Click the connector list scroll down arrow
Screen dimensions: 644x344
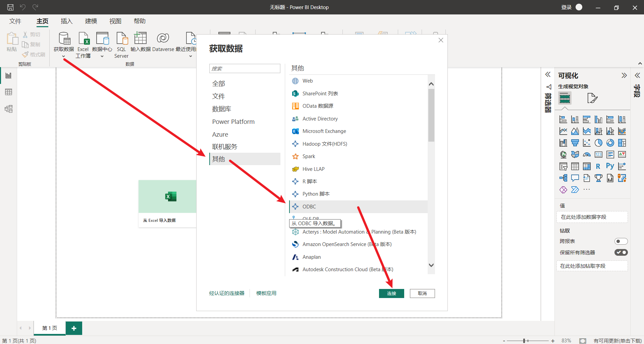point(431,265)
